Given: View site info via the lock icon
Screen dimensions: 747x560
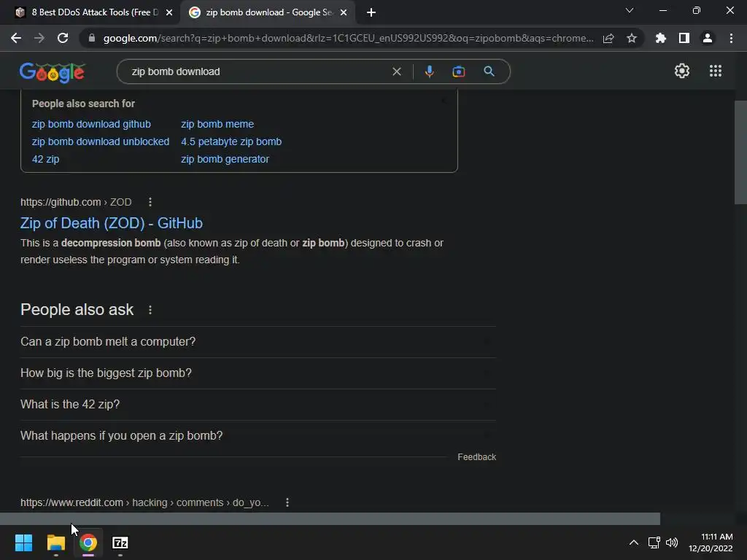Looking at the screenshot, I should point(92,38).
